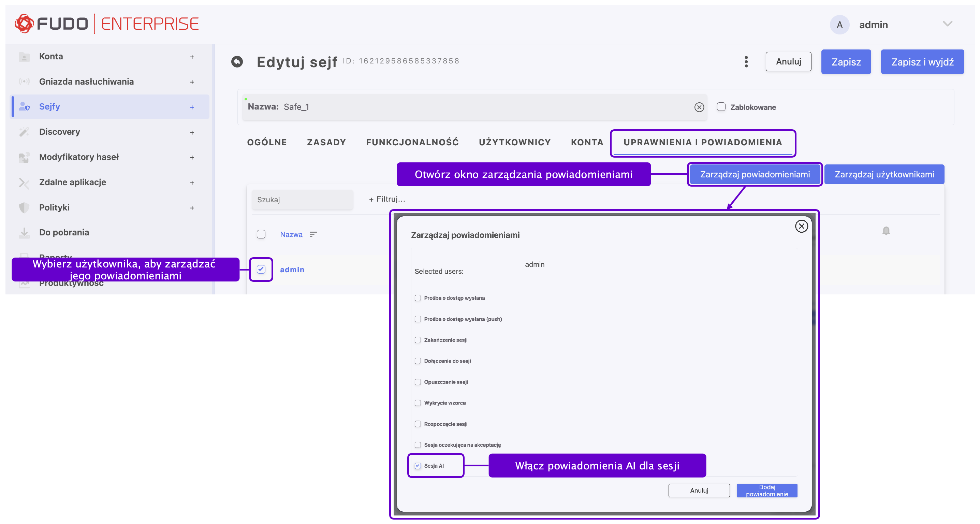The width and height of the screenshot is (980, 524).
Task: Expand the Konta sidebar plus
Action: [x=192, y=57]
